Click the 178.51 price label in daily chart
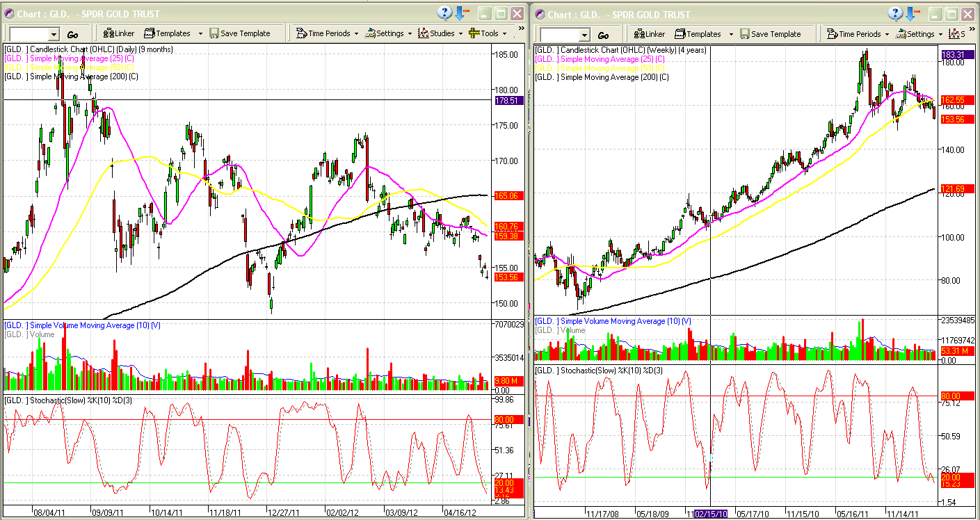The width and height of the screenshot is (980, 520). pos(508,100)
